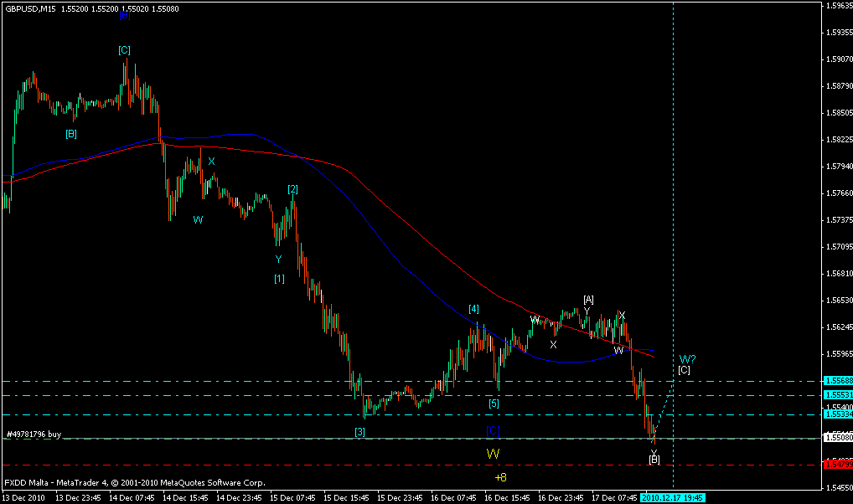The height and width of the screenshot is (504, 853).
Task: Select the cyan 1.55688 price level tag
Action: 837,381
